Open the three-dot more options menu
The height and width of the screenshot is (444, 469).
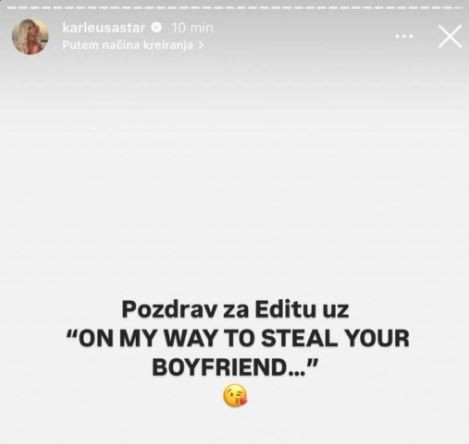pos(404,36)
